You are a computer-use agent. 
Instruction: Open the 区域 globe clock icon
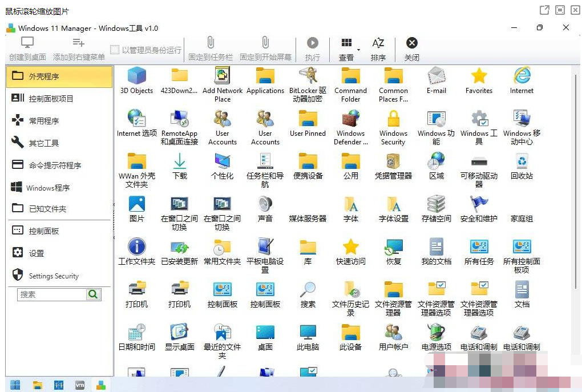point(436,166)
